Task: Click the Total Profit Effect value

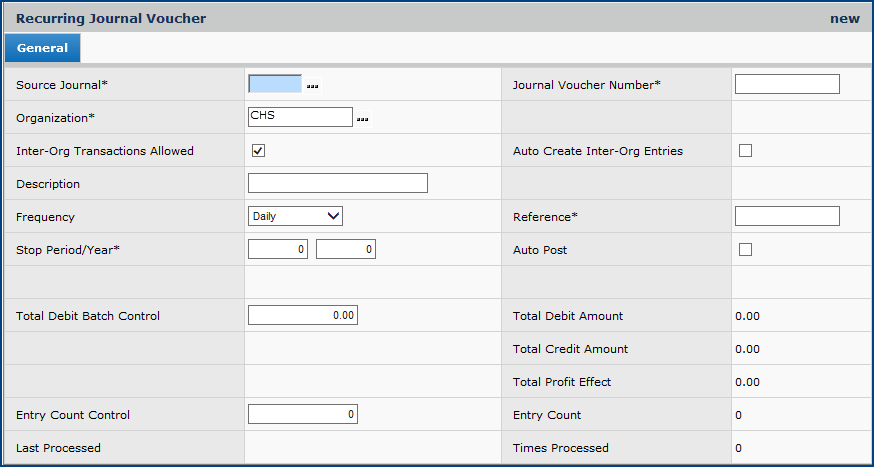Action: [747, 382]
